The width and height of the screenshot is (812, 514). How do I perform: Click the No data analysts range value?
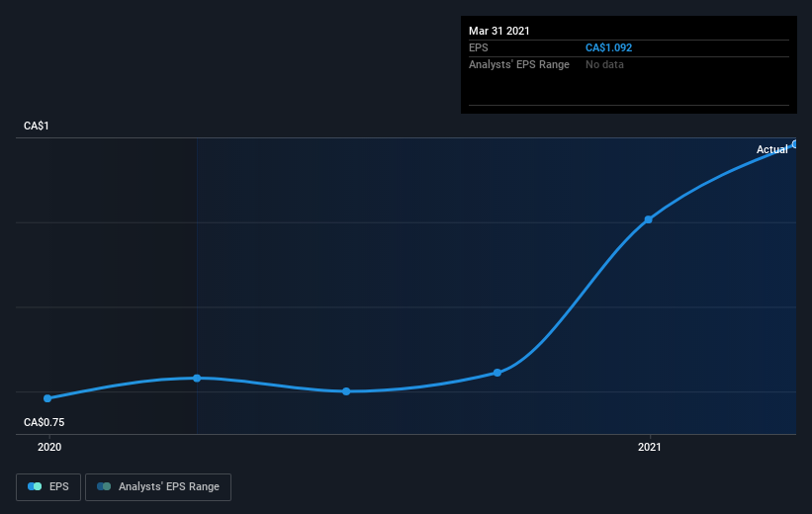[604, 64]
